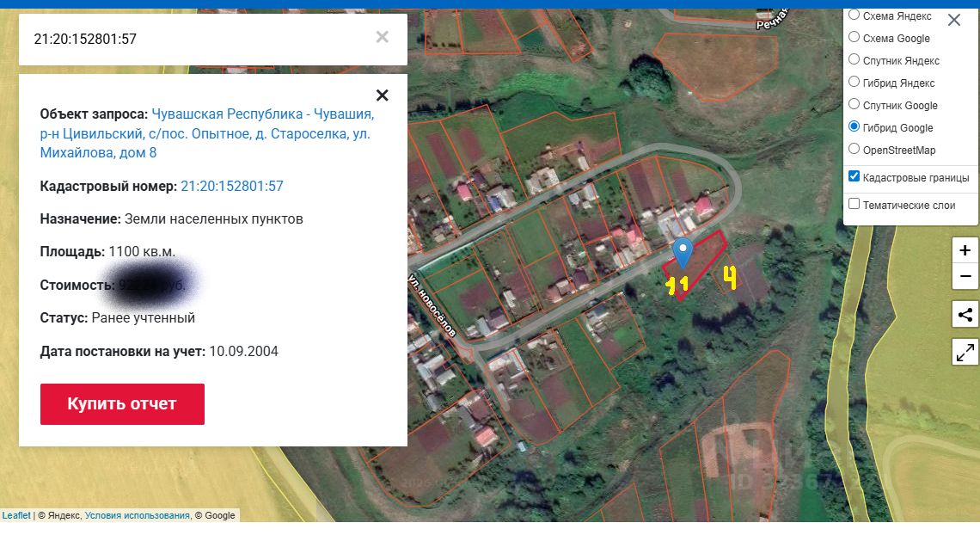980x535 pixels.
Task: Close the object info panel
Action: (382, 95)
